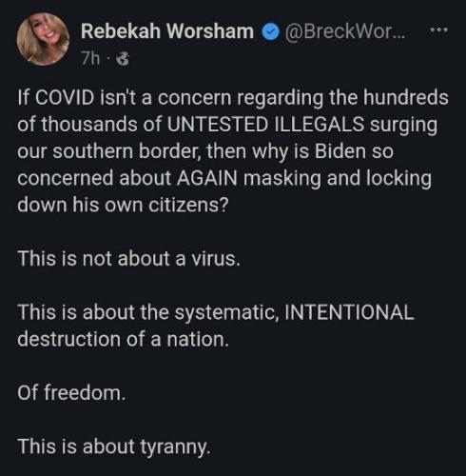Click the phrase UNTESTED ILLEGALS
The image size is (466, 476).
265,124
